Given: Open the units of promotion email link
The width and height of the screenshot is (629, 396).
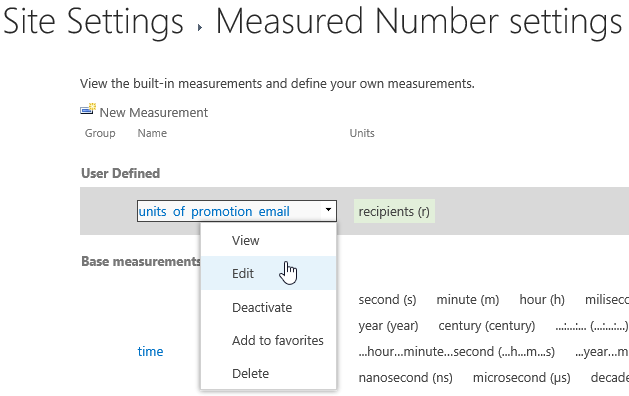Looking at the screenshot, I should (214, 211).
